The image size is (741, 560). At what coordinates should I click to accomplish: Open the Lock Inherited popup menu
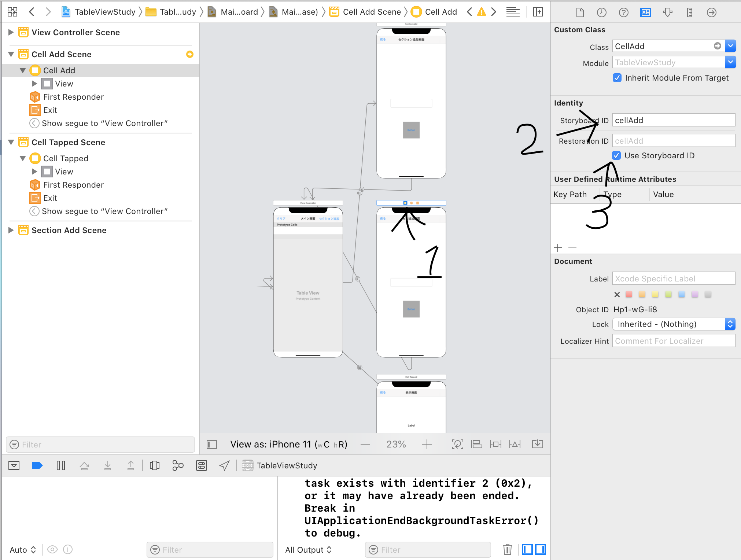point(674,324)
